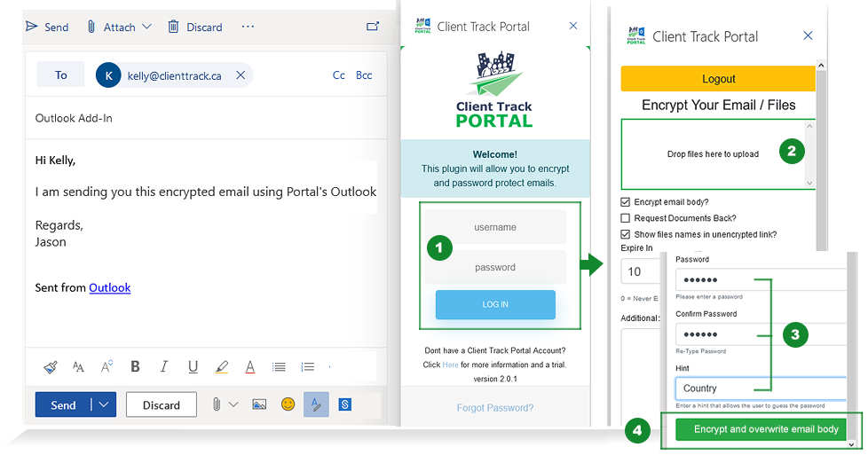This screenshot has width=868, height=463.
Task: Click the Attach paperclip in top toolbar
Action: coord(91,27)
